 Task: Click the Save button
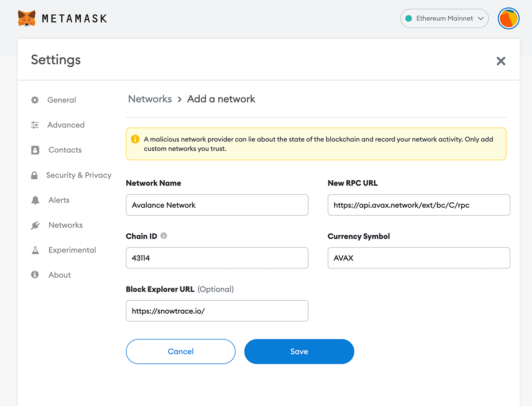coord(299,351)
